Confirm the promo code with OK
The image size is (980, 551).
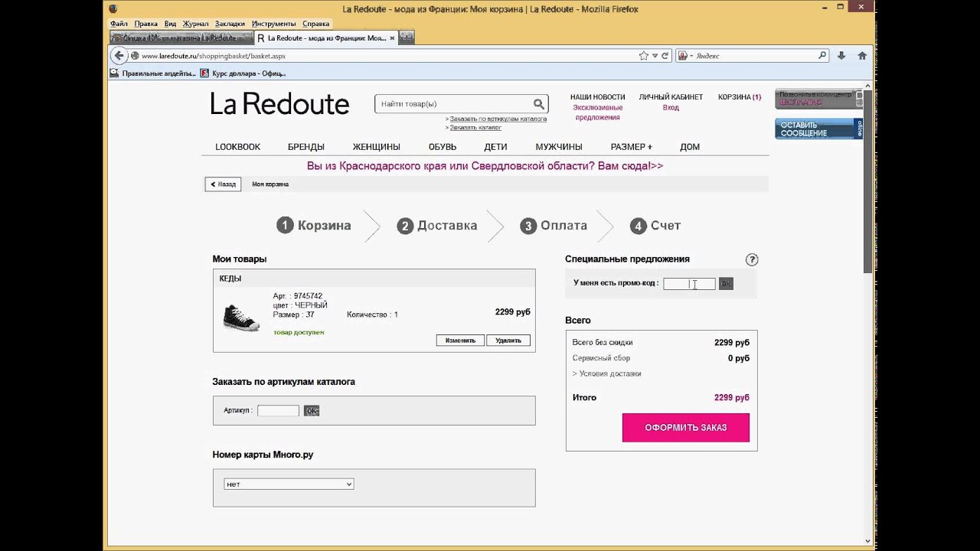point(726,284)
